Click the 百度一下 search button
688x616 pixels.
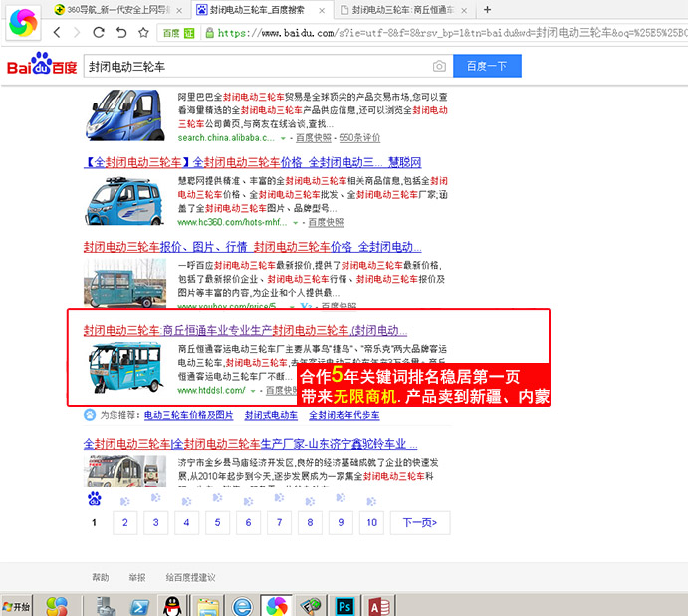pyautogui.click(x=487, y=66)
